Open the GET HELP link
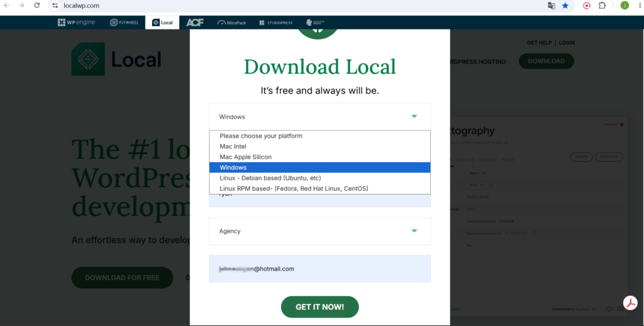644x326 pixels. (x=539, y=43)
